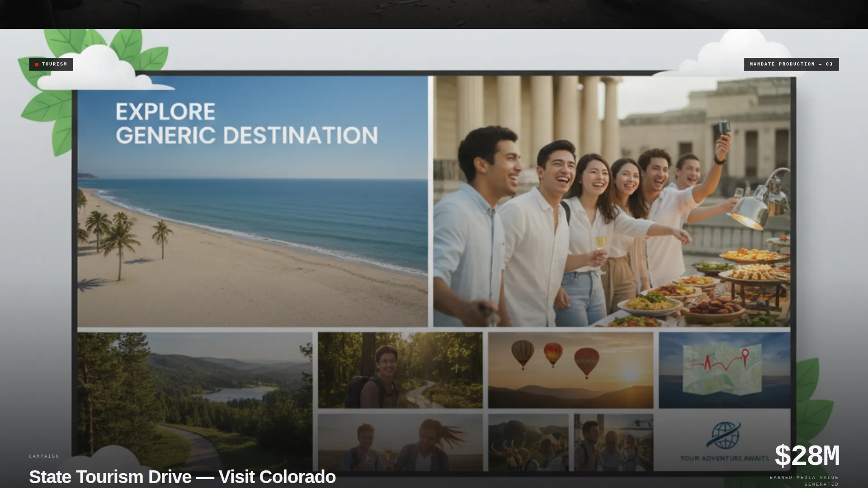Select the folded map with pin image
Image resolution: width=868 pixels, height=488 pixels.
(724, 371)
